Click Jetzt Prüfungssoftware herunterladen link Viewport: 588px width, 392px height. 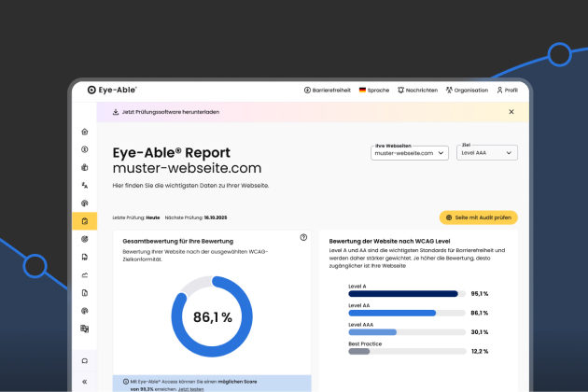click(164, 112)
